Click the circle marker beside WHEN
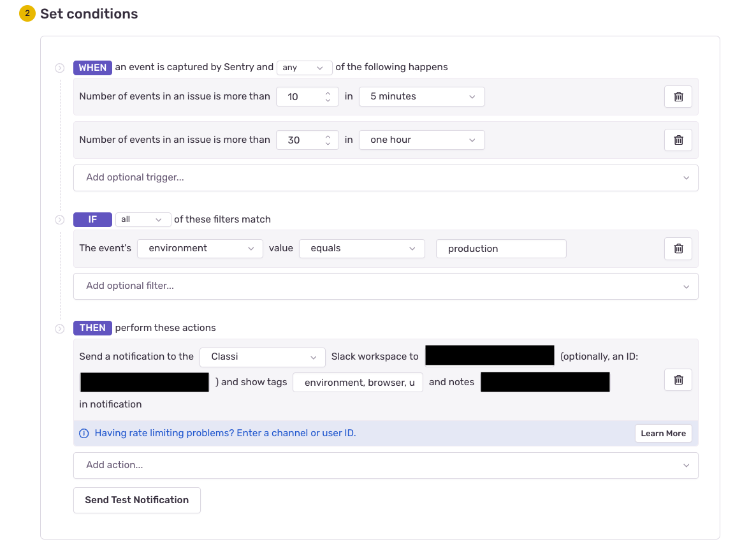756x551 pixels. point(60,68)
